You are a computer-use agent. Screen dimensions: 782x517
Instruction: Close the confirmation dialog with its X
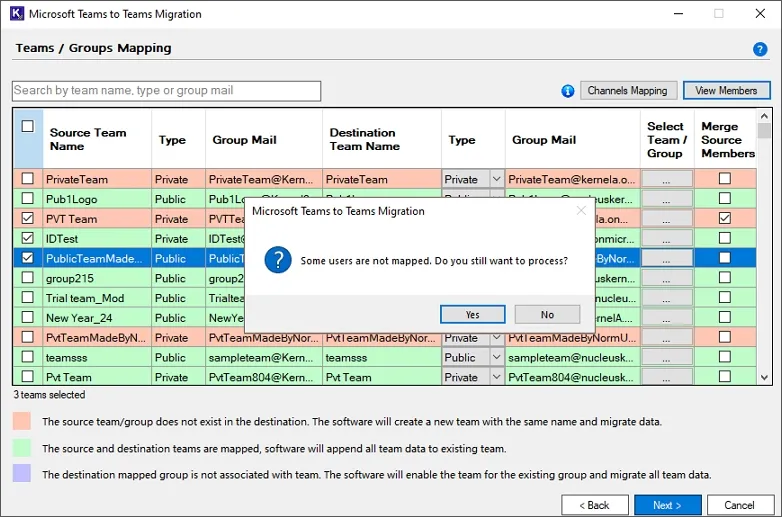581,211
